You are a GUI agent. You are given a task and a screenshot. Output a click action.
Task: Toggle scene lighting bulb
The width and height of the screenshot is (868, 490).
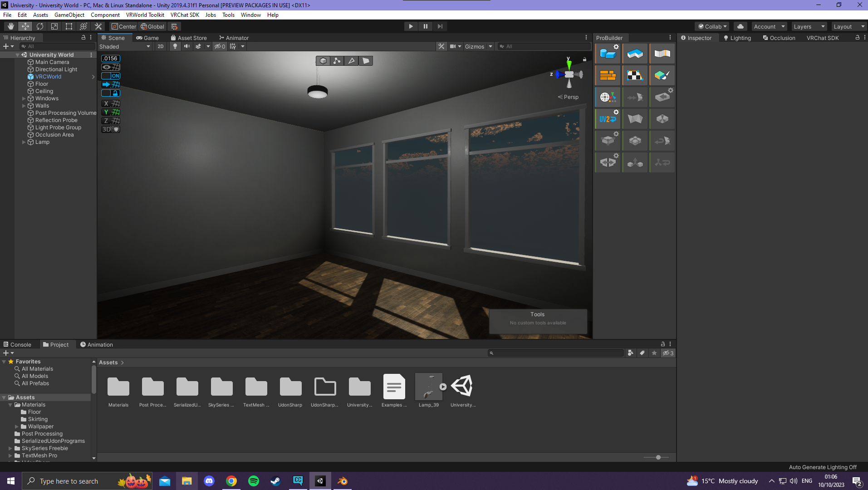point(175,46)
